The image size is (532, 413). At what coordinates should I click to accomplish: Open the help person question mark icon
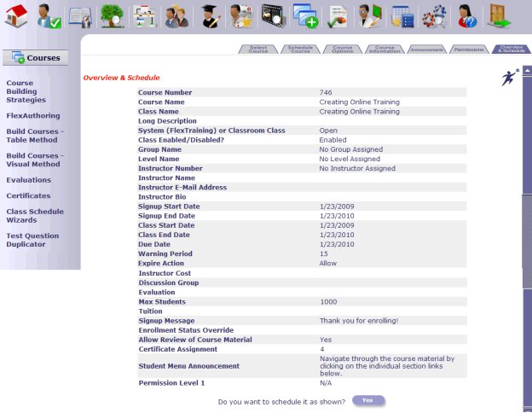pyautogui.click(x=467, y=16)
